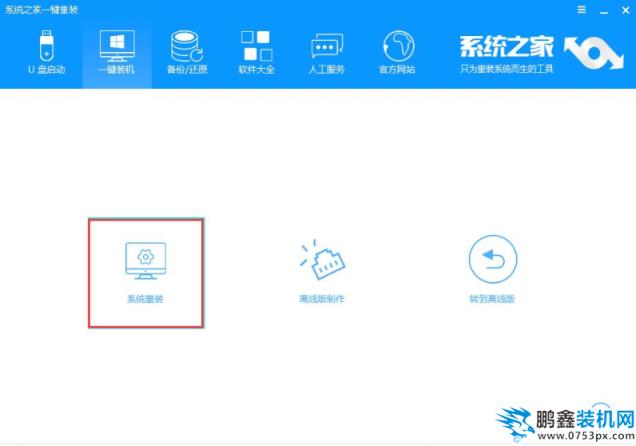Click the 转到离线版 return arrow icon
636x446 pixels.
click(492, 259)
